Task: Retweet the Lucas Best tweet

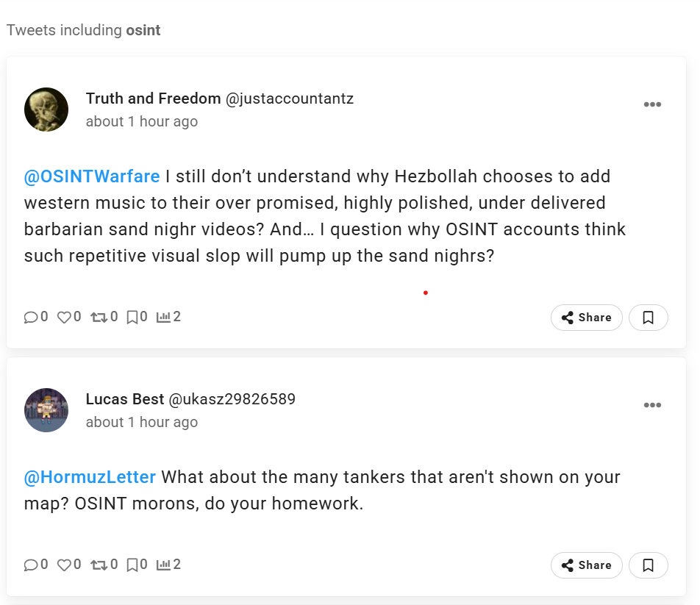Action: coord(98,565)
